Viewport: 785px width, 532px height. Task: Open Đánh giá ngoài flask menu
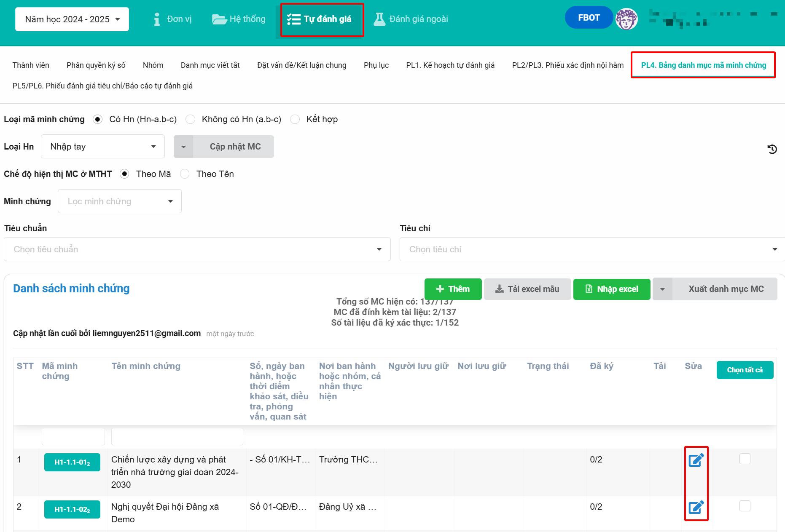click(411, 19)
